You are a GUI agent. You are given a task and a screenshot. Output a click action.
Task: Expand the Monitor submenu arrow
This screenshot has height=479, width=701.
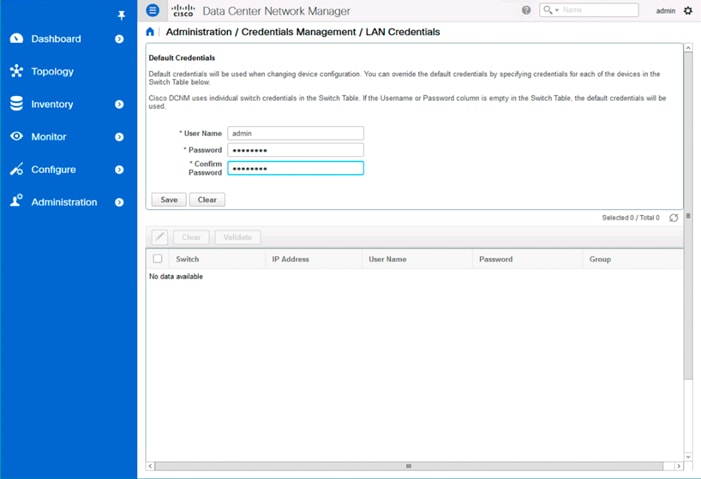tap(119, 137)
